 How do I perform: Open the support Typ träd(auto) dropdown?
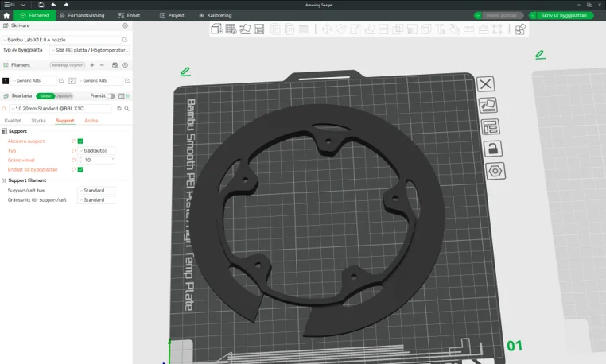[96, 150]
